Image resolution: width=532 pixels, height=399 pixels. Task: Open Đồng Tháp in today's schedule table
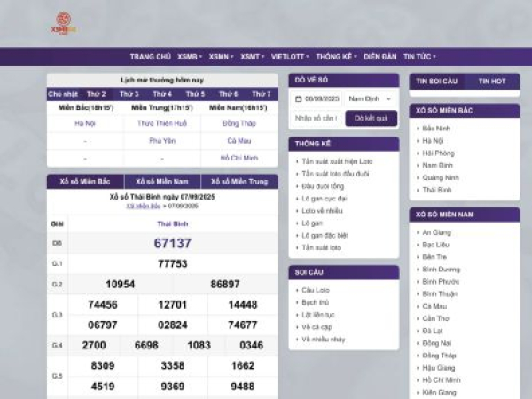(239, 123)
